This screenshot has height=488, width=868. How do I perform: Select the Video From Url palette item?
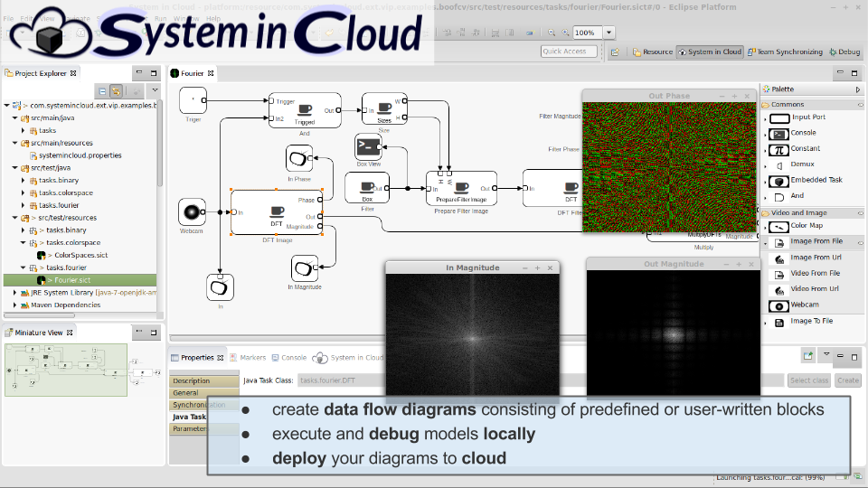[x=806, y=289]
